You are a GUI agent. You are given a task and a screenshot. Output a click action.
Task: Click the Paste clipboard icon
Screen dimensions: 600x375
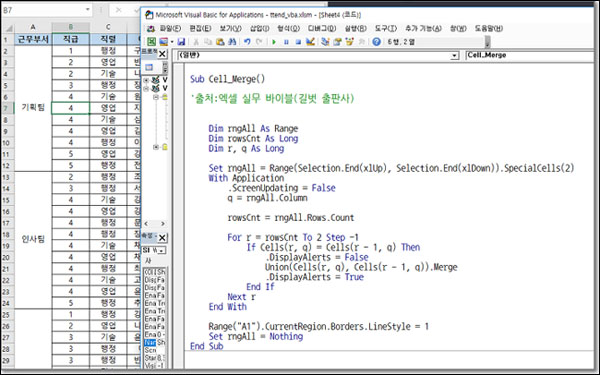click(220, 42)
